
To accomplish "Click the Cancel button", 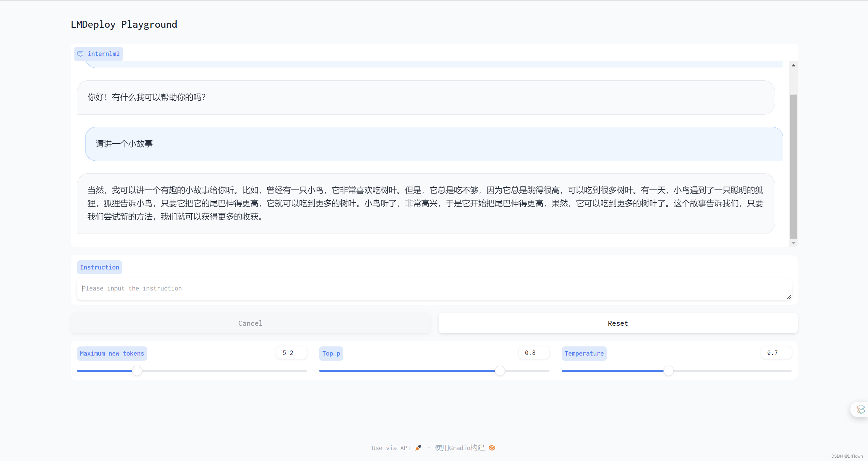I will pos(250,323).
